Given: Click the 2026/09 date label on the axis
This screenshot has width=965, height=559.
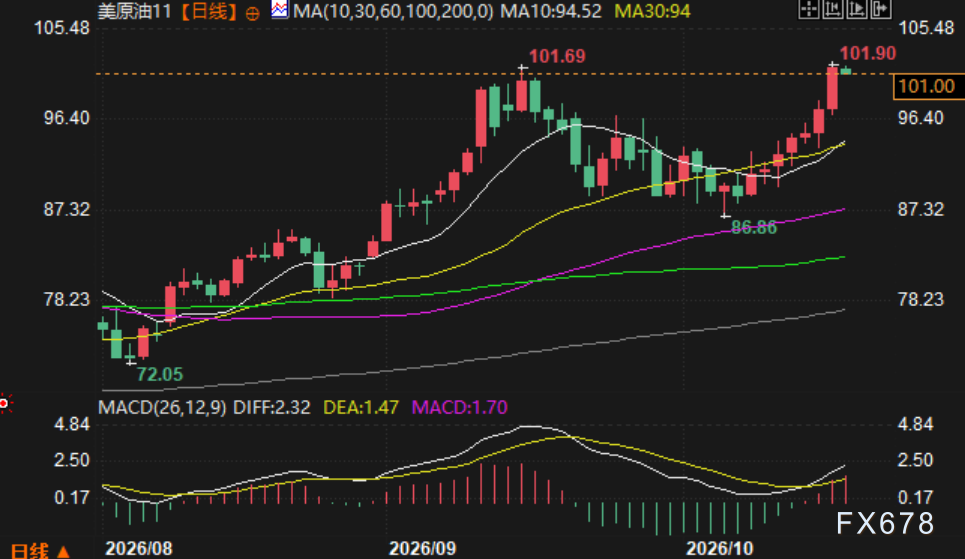Looking at the screenshot, I should (x=423, y=549).
